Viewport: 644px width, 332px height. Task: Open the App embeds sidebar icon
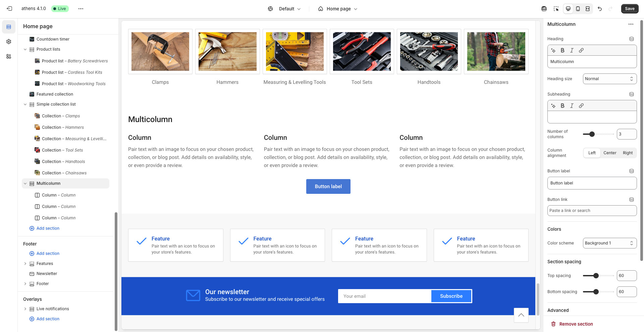point(9,56)
